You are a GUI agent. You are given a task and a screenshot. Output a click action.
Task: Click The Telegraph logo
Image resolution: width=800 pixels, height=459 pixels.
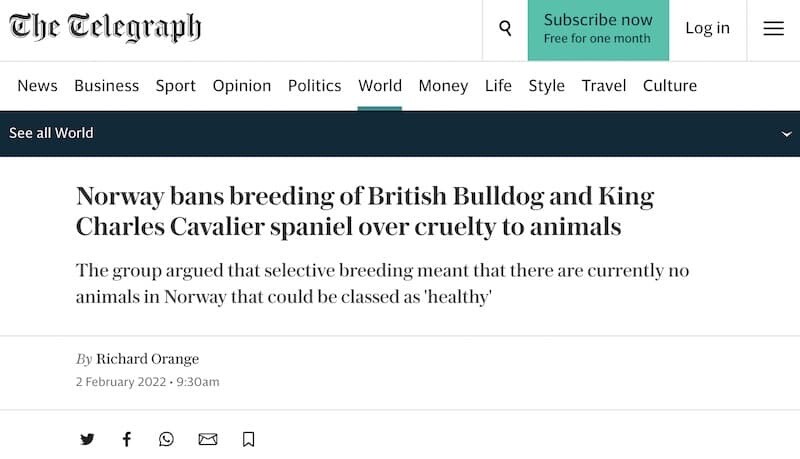pos(105,27)
